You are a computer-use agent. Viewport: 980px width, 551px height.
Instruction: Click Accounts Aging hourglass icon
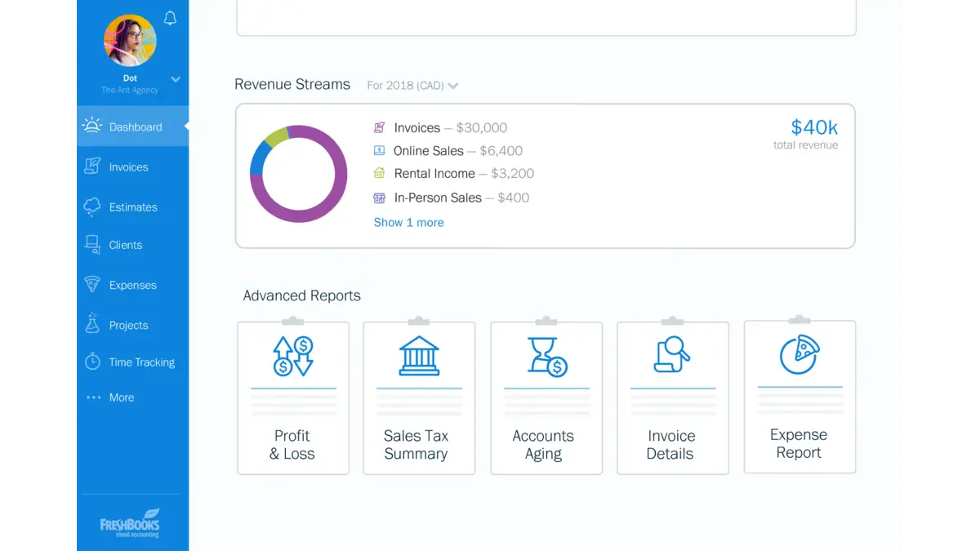pos(547,357)
